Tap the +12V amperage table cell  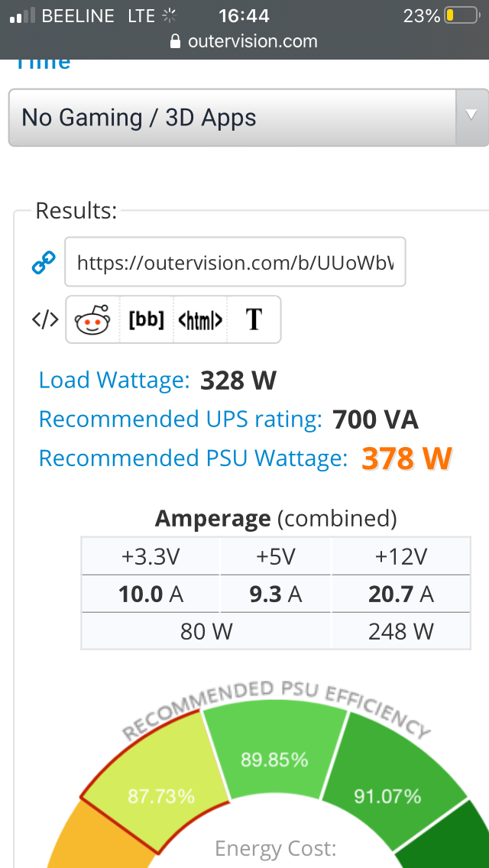pos(401,556)
